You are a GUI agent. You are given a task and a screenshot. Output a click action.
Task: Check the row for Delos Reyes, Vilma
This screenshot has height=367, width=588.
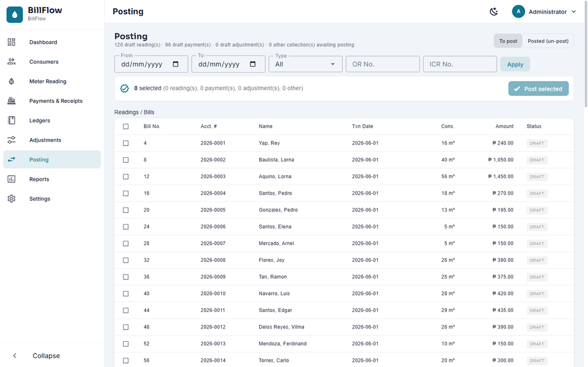pyautogui.click(x=126, y=327)
